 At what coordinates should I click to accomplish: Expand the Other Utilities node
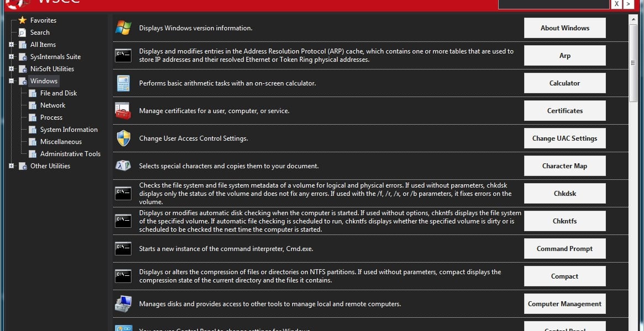tap(11, 165)
